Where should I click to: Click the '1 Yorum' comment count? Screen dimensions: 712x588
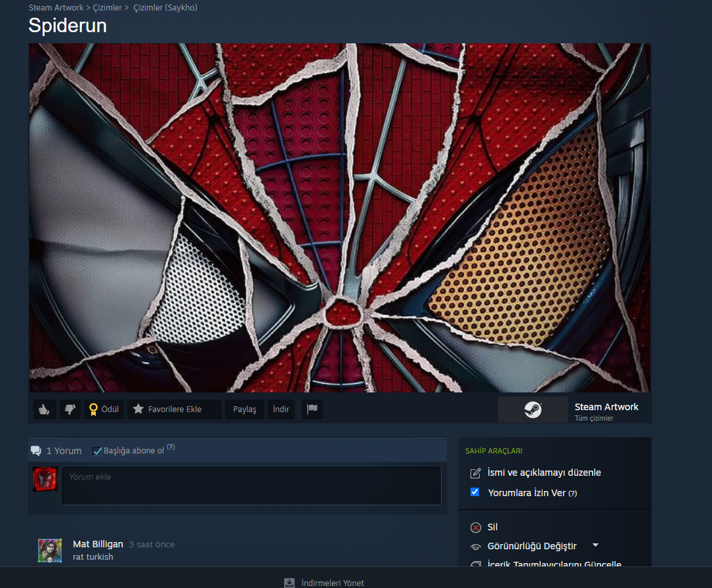click(x=64, y=451)
